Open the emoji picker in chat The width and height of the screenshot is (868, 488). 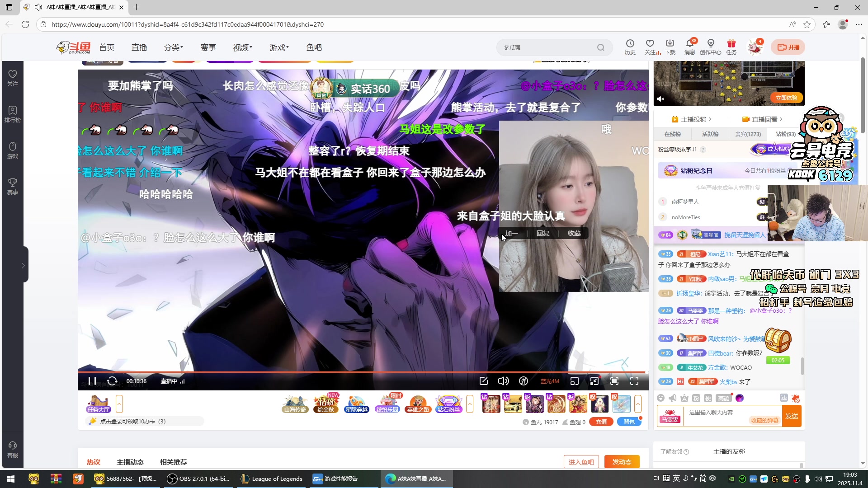(661, 398)
